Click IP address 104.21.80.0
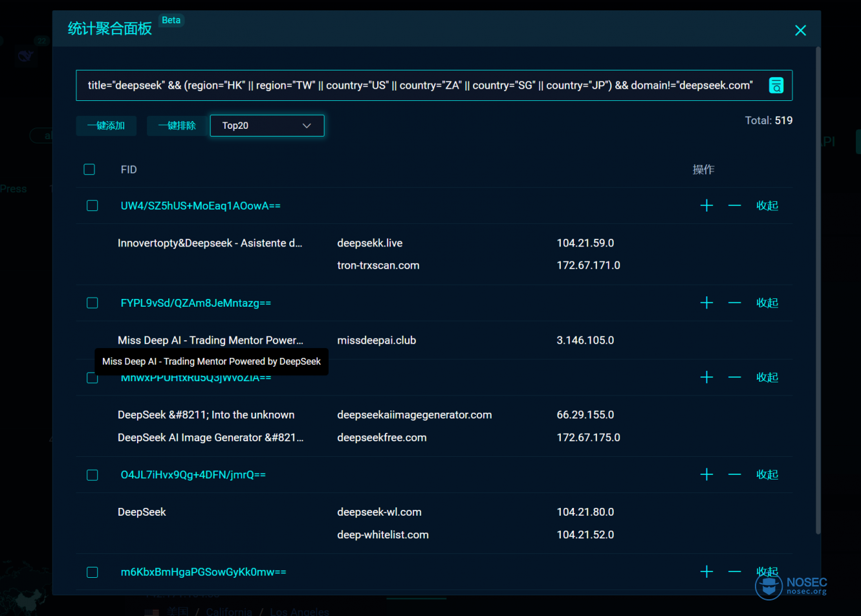This screenshot has height=616, width=861. [x=585, y=512]
